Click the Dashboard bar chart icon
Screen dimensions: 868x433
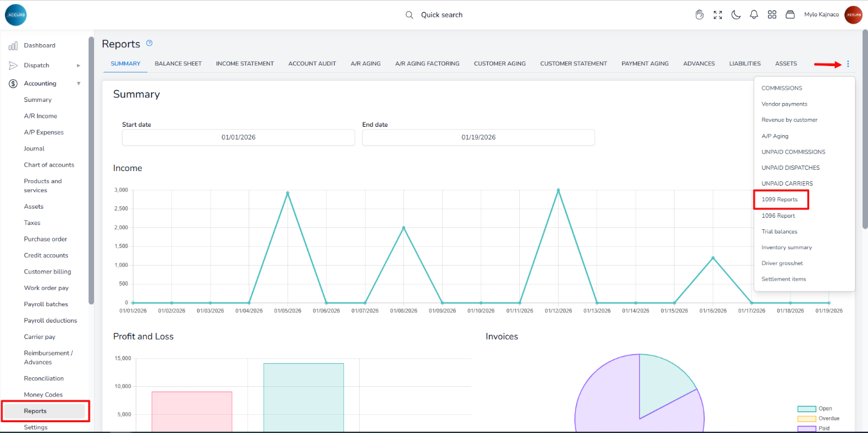13,45
